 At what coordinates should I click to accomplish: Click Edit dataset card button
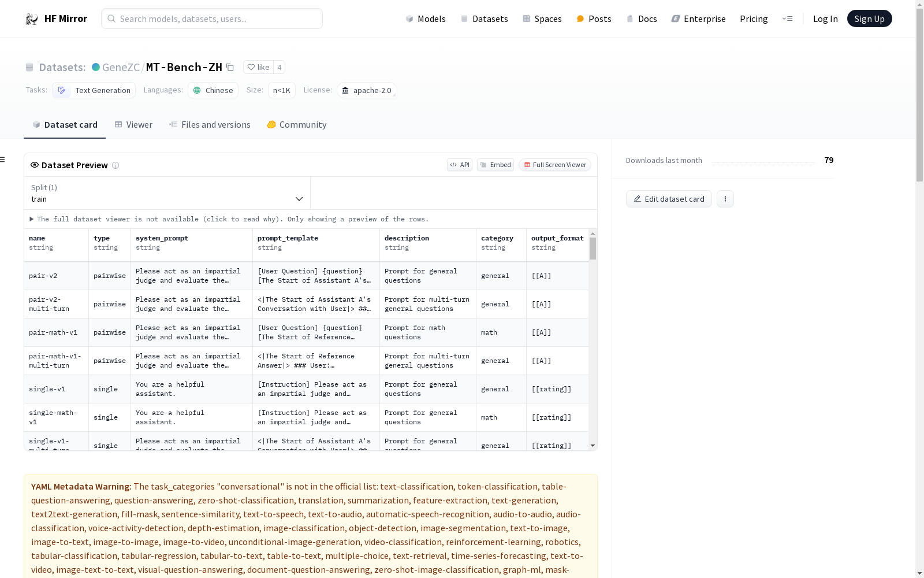(x=669, y=199)
